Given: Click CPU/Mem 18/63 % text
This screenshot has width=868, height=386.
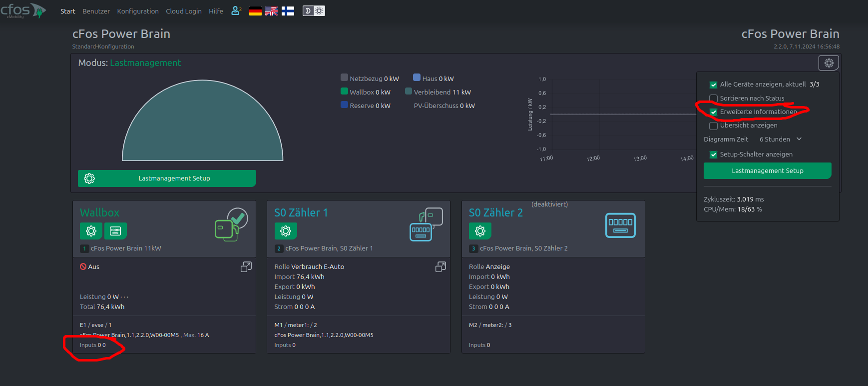Looking at the screenshot, I should pyautogui.click(x=733, y=209).
